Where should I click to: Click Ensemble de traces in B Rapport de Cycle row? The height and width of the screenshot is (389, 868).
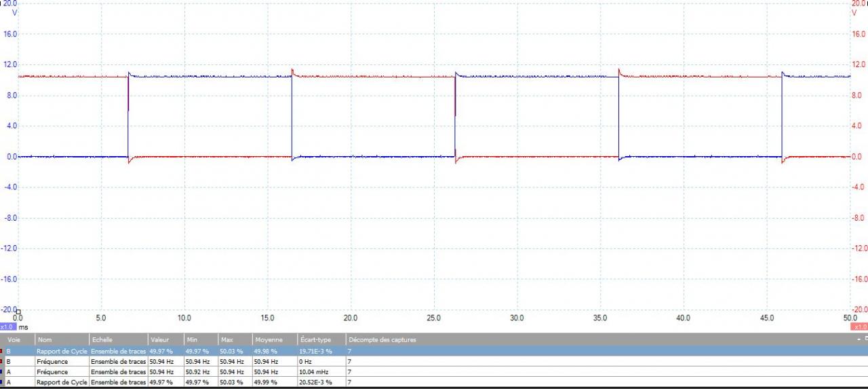coord(118,351)
